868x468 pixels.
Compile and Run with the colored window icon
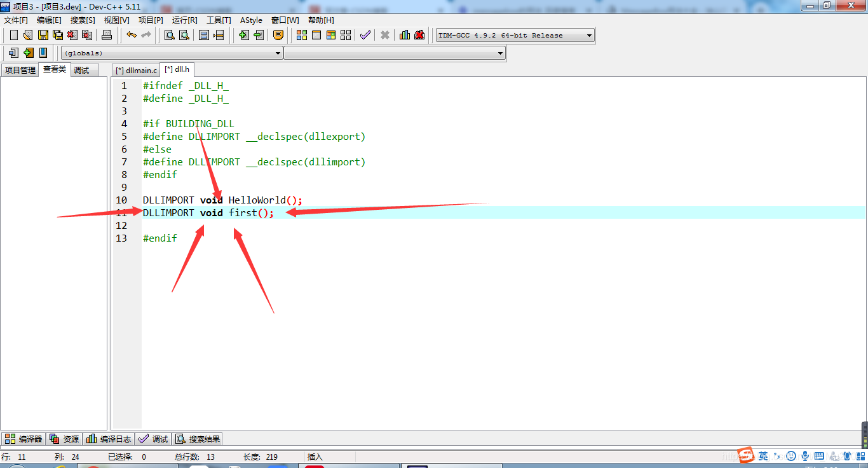click(x=331, y=35)
